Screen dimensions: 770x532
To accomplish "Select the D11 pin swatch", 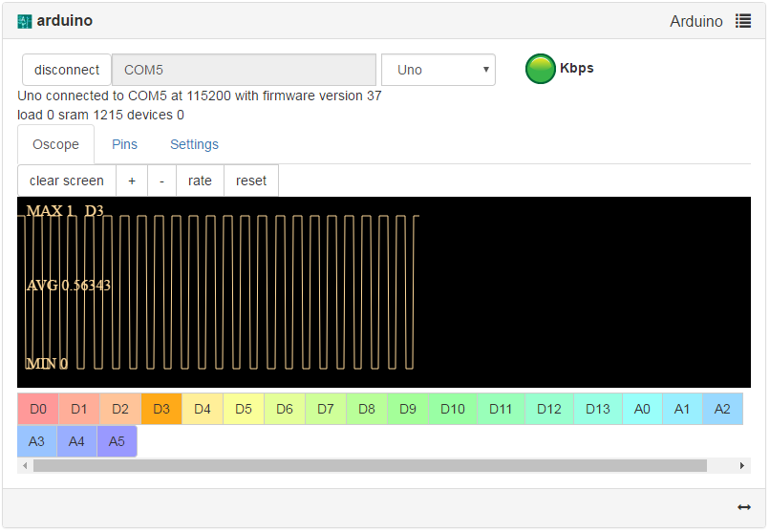I will 501,409.
